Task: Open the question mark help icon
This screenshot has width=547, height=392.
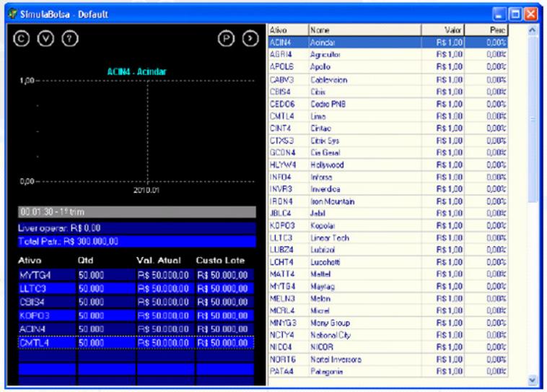Action: pos(70,38)
